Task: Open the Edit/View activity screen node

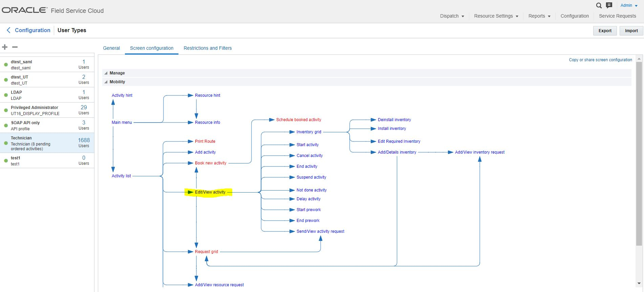Action: (x=210, y=192)
